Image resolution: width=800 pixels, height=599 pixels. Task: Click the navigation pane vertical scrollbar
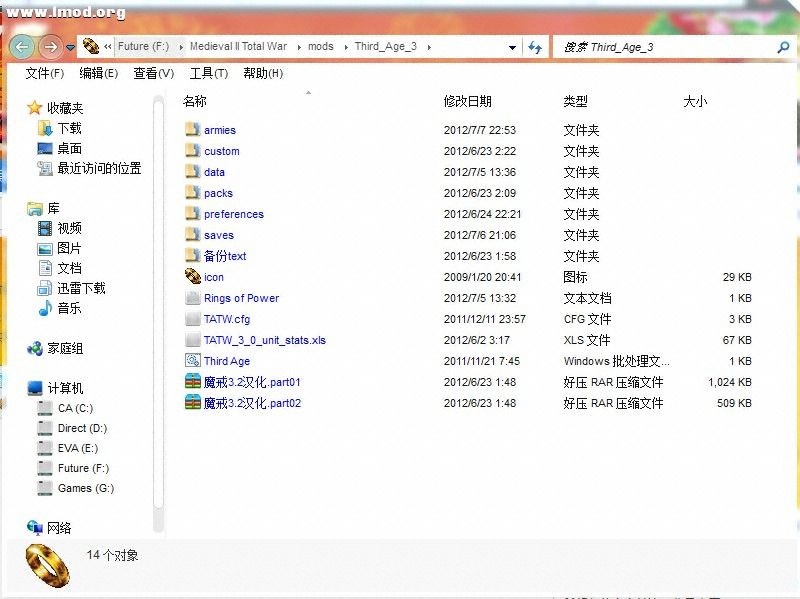coord(158,300)
